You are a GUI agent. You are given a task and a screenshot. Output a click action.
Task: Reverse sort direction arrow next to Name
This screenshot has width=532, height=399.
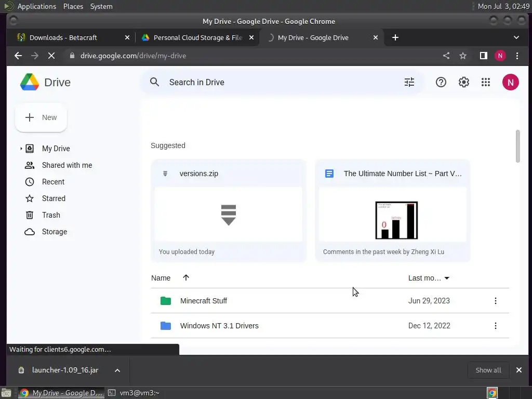pos(186,277)
